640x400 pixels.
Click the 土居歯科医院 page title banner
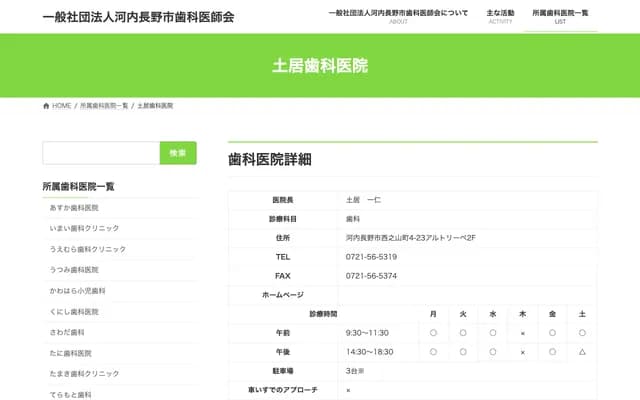point(320,66)
